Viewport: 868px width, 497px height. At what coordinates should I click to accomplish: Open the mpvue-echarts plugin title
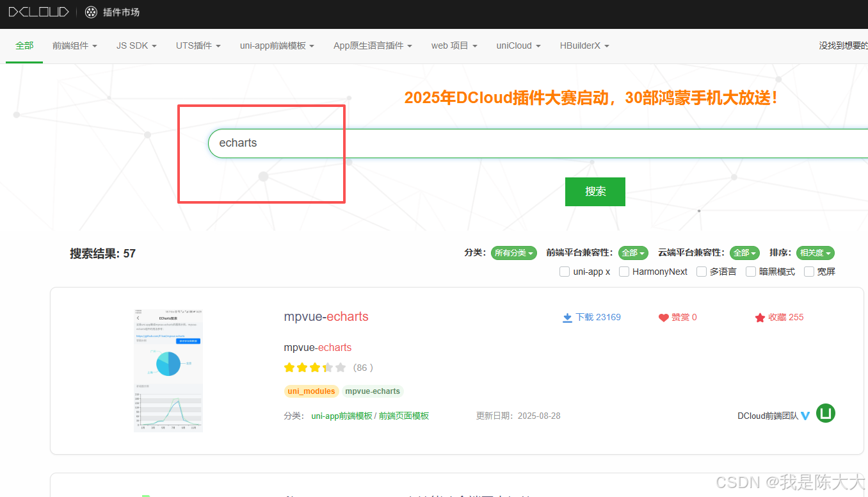326,317
